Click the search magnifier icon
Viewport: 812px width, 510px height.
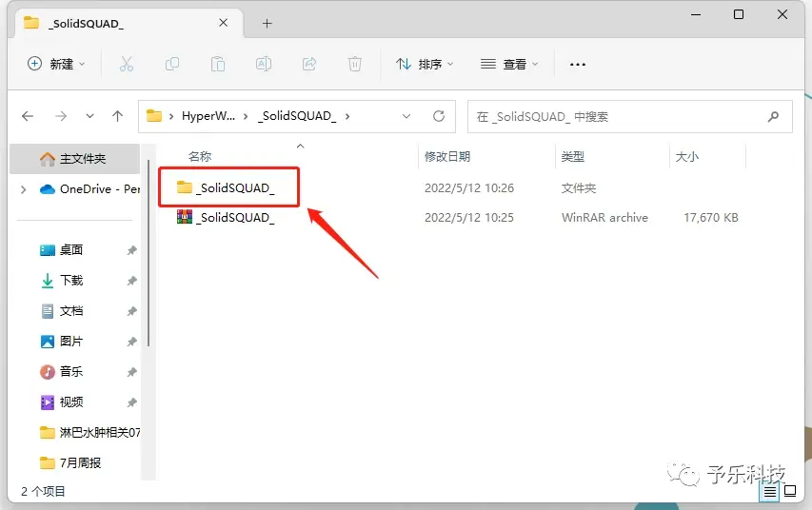click(x=773, y=116)
